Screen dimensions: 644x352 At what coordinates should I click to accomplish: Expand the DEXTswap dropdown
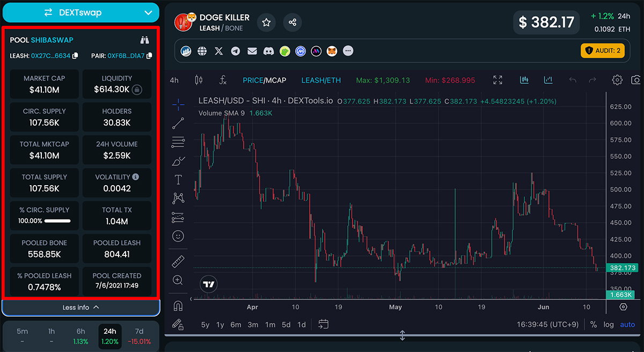click(80, 12)
